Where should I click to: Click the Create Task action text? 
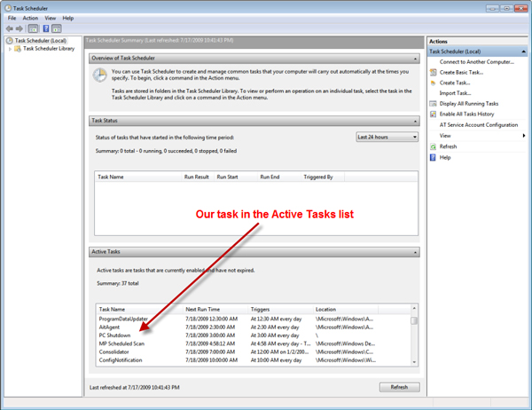click(455, 83)
